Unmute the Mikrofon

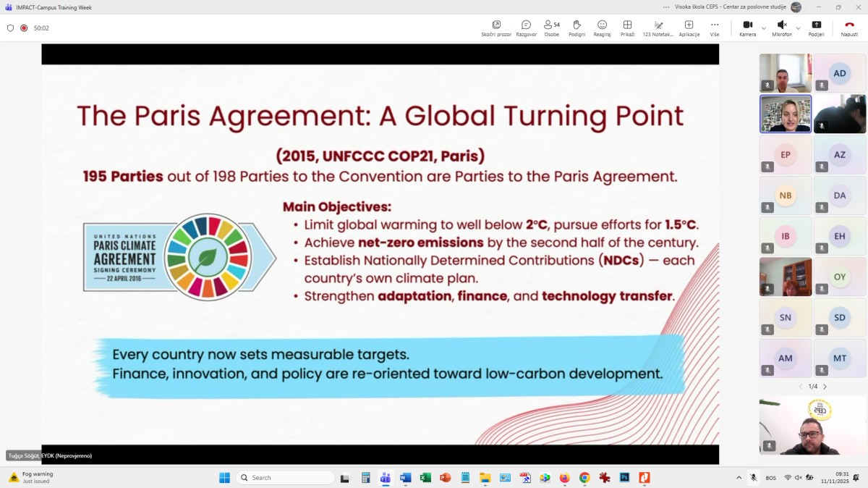pos(781,28)
